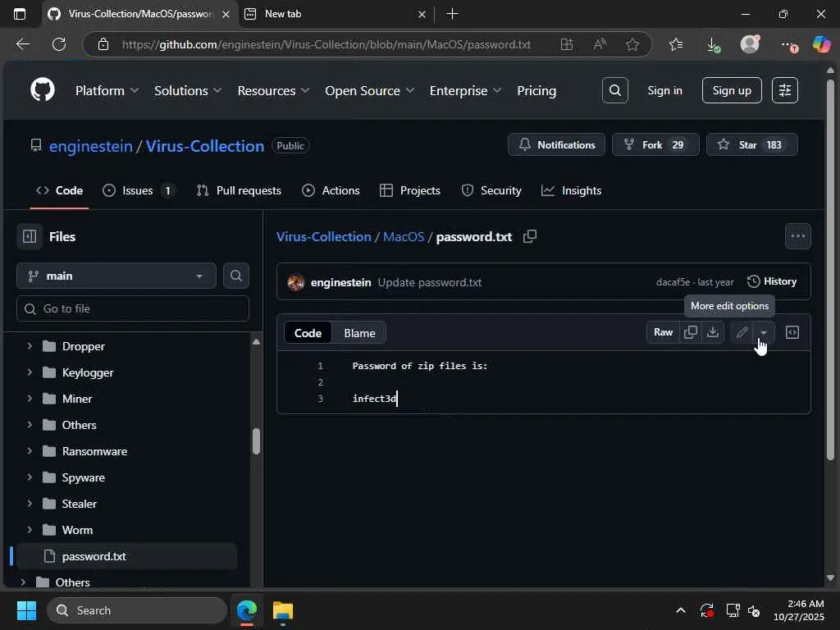The width and height of the screenshot is (840, 630).
Task: Open main branch selector dropdown
Action: [x=116, y=276]
